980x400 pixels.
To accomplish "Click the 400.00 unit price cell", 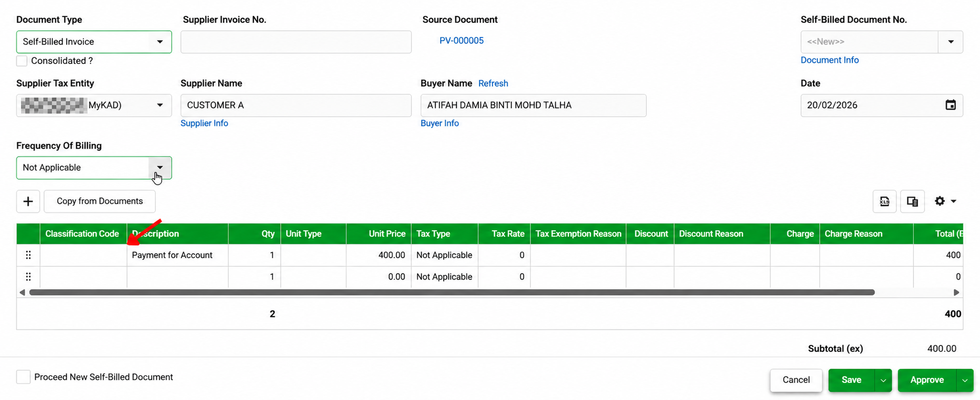I will pyautogui.click(x=379, y=255).
